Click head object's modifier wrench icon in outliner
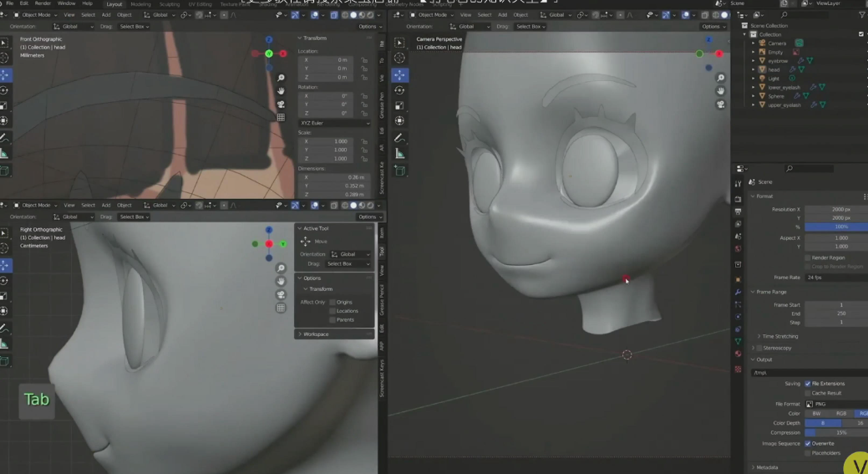 (x=792, y=69)
